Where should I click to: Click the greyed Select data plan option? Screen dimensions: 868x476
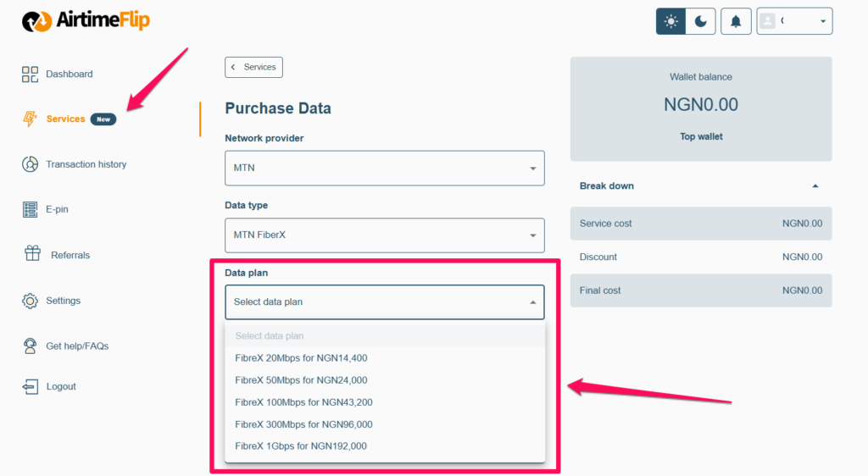tap(385, 336)
